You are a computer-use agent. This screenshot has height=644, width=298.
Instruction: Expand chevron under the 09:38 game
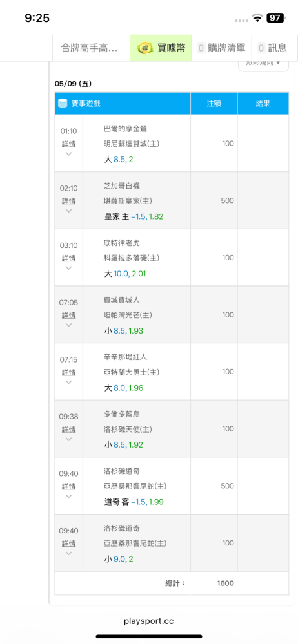tap(69, 439)
